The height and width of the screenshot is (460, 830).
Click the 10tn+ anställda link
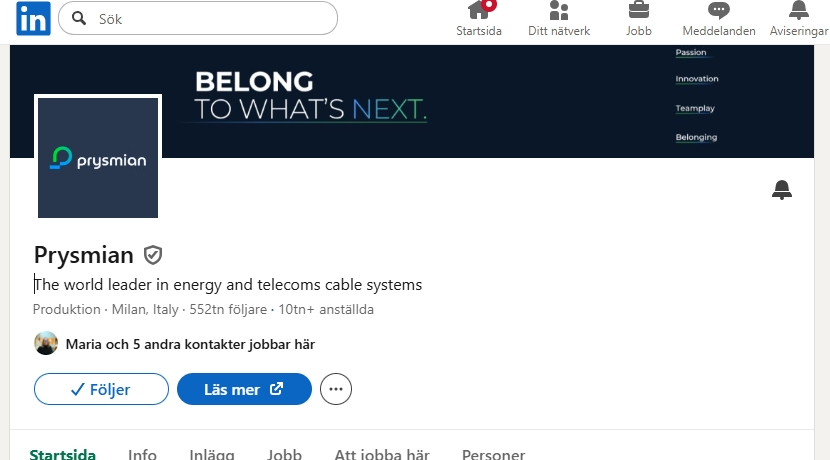(326, 309)
